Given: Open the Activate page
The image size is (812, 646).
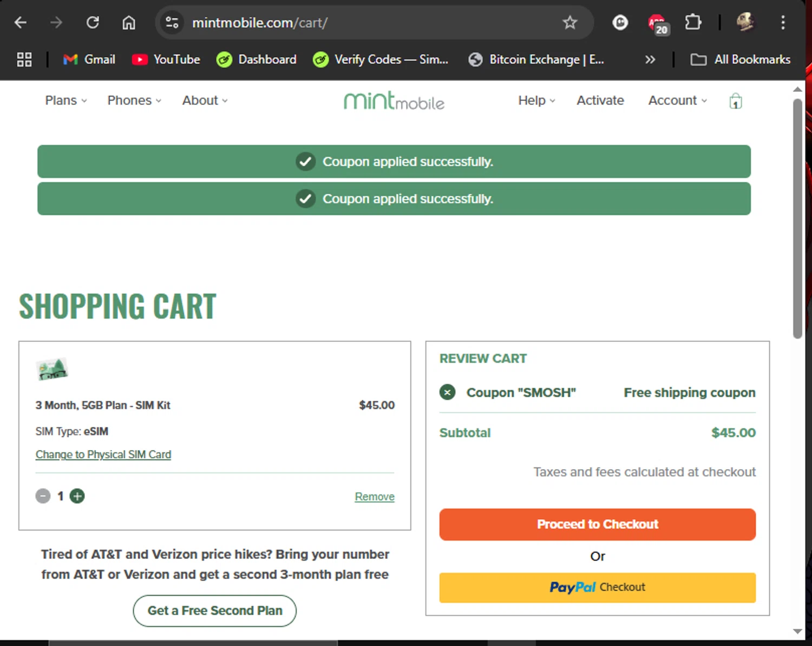Looking at the screenshot, I should coord(600,101).
